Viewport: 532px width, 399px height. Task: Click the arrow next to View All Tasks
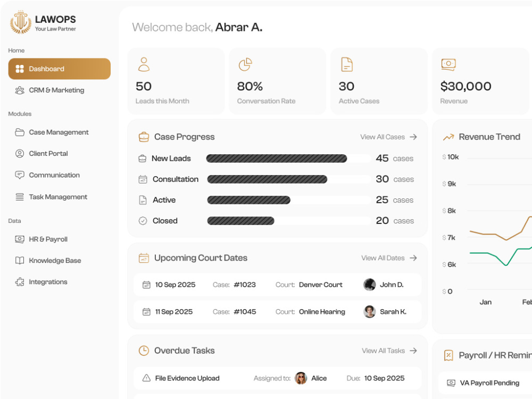tap(413, 351)
